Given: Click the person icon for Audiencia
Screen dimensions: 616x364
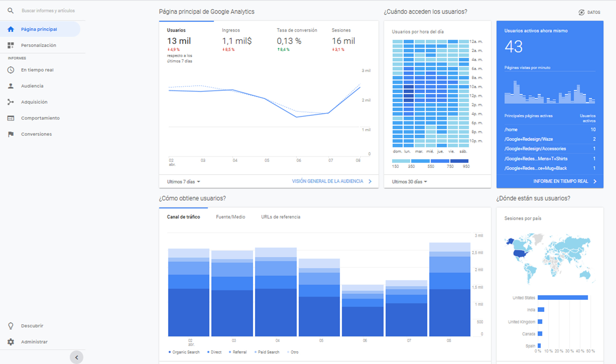Looking at the screenshot, I should tap(11, 86).
